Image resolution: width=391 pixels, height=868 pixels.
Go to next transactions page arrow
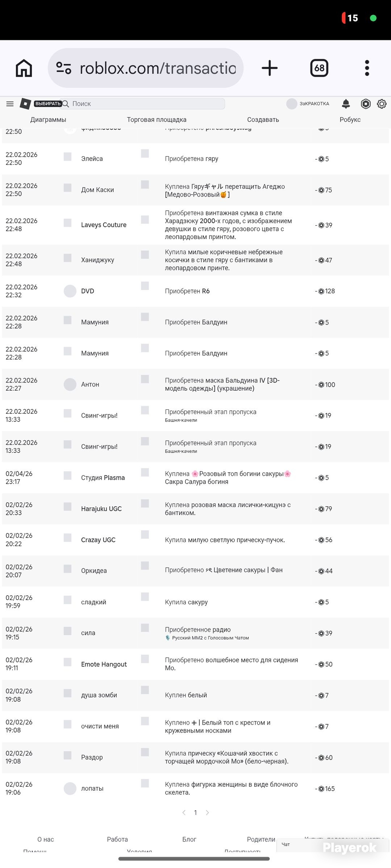[x=207, y=813]
